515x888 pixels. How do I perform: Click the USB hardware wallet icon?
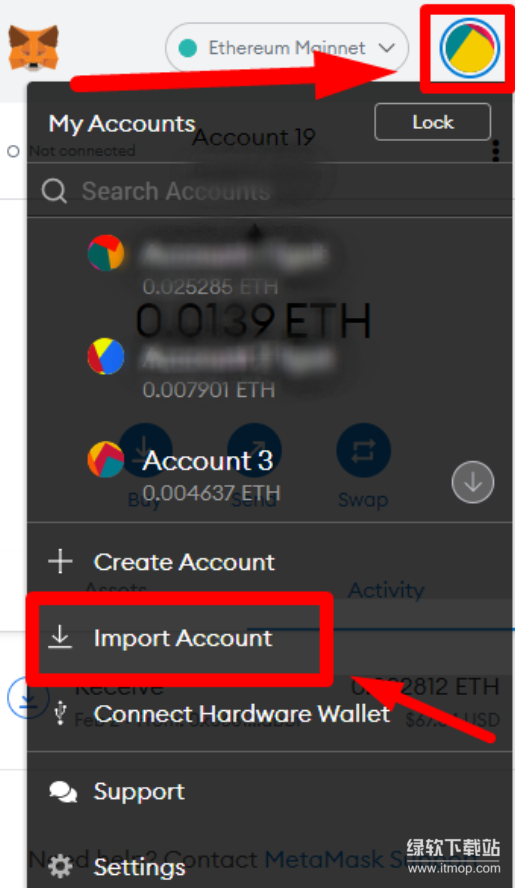coord(60,714)
